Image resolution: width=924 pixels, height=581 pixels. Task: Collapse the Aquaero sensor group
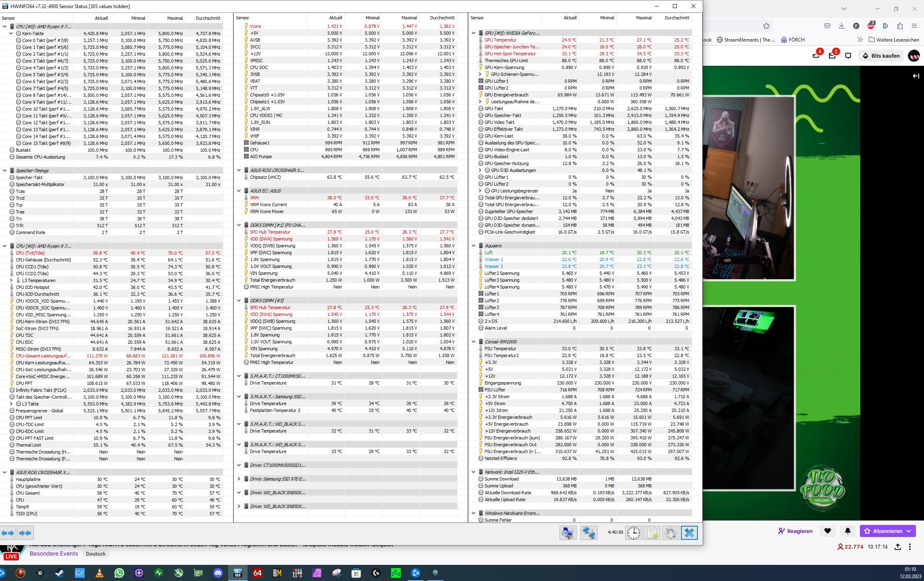[x=474, y=246]
